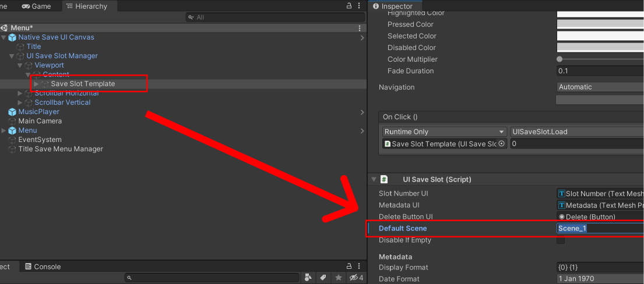Screen dimensions: 644x284
Task: Click the Metadata TextMesh icon
Action: point(561,205)
